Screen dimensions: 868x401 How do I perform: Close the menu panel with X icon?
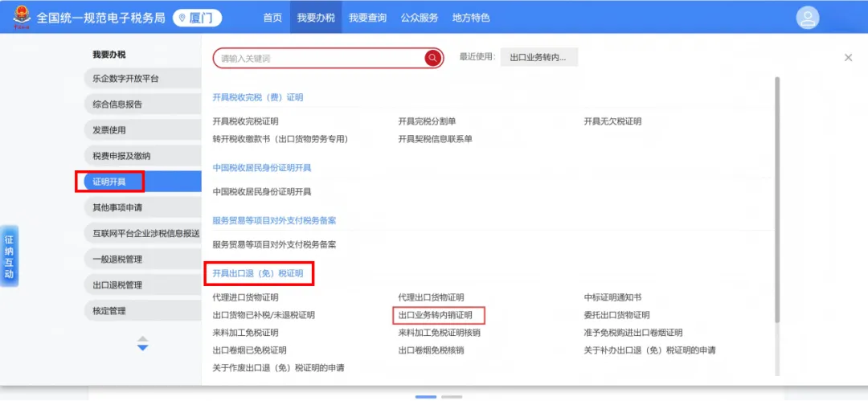(848, 58)
